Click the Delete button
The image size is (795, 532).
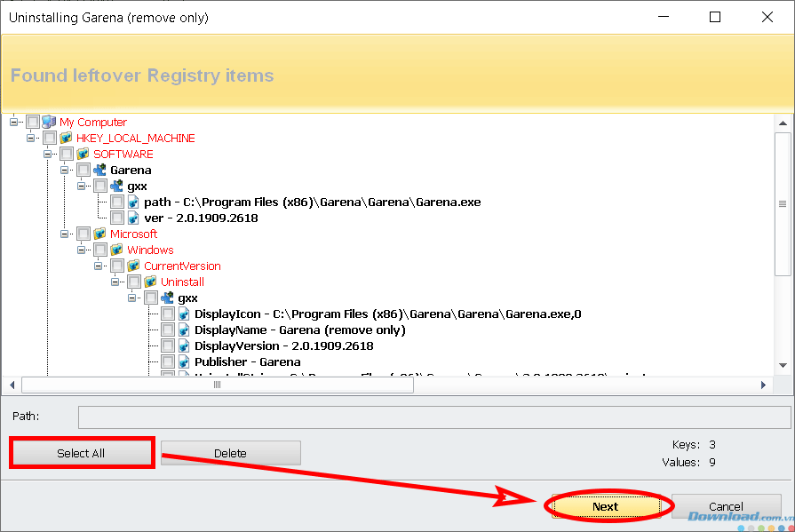point(231,453)
